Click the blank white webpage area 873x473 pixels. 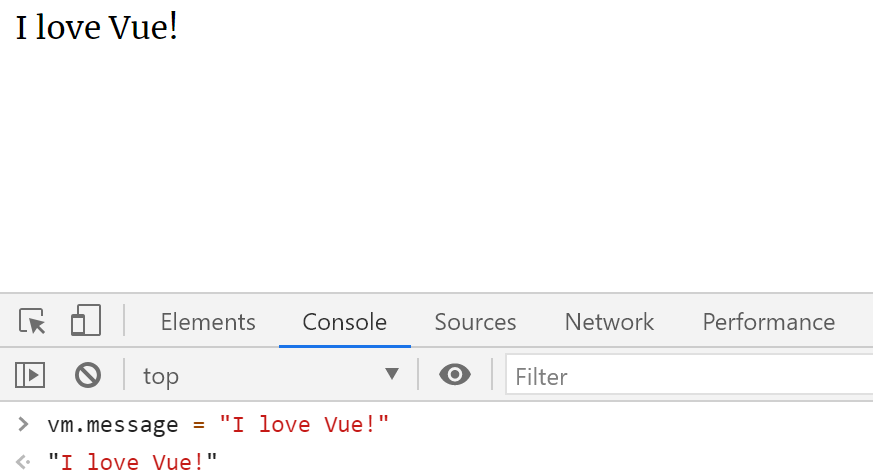[436, 167]
